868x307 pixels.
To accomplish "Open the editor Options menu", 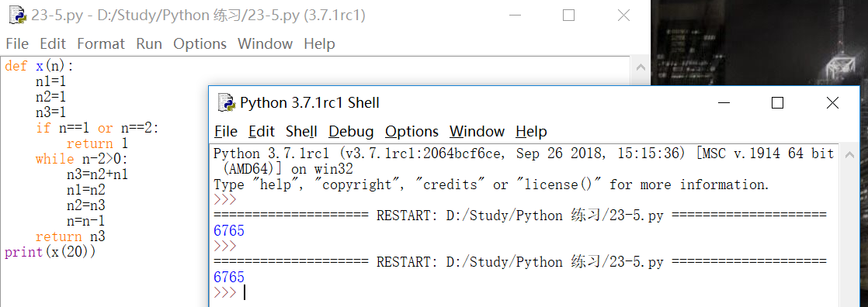I will point(200,43).
